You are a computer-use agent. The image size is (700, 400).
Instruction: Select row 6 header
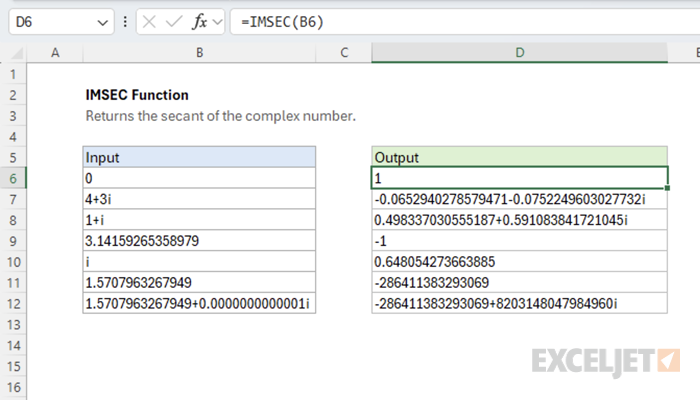(x=13, y=179)
